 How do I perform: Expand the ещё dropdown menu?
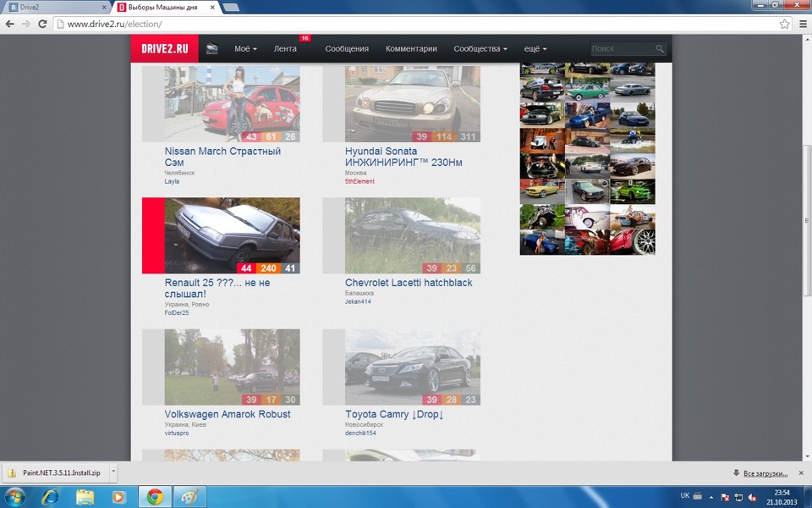coord(535,49)
